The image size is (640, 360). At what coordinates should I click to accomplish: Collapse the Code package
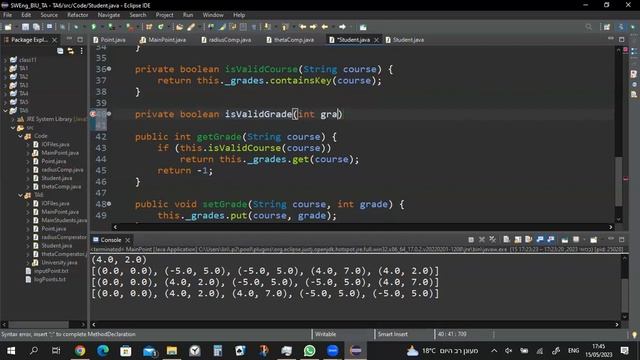(x=20, y=136)
